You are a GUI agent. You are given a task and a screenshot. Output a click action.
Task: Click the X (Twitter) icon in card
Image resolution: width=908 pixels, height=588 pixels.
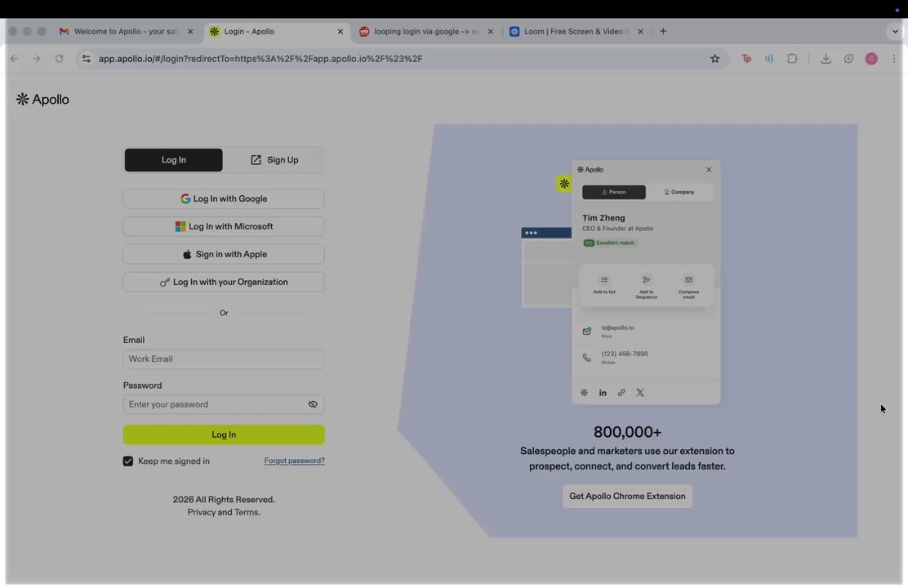tap(640, 393)
